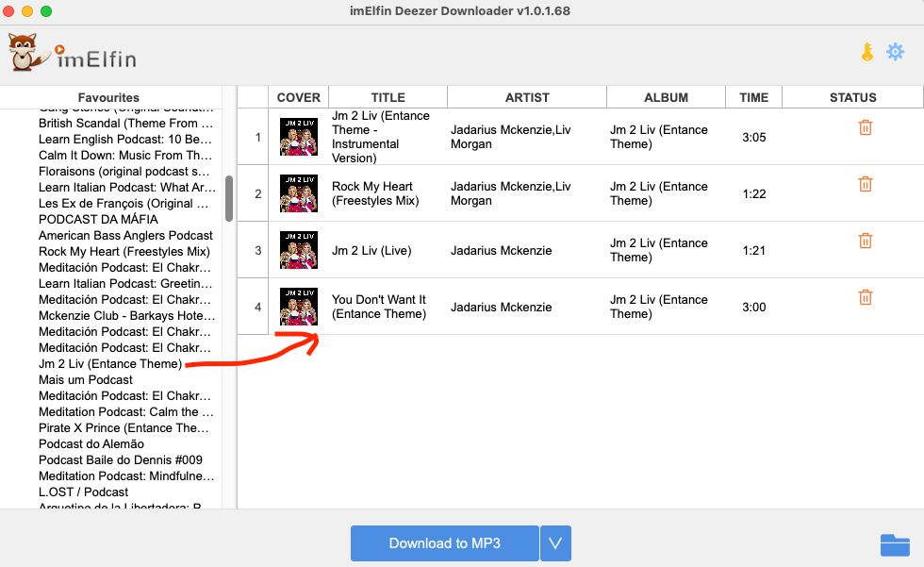This screenshot has height=567, width=924.
Task: Click the 1:21 time value
Action: pos(754,251)
